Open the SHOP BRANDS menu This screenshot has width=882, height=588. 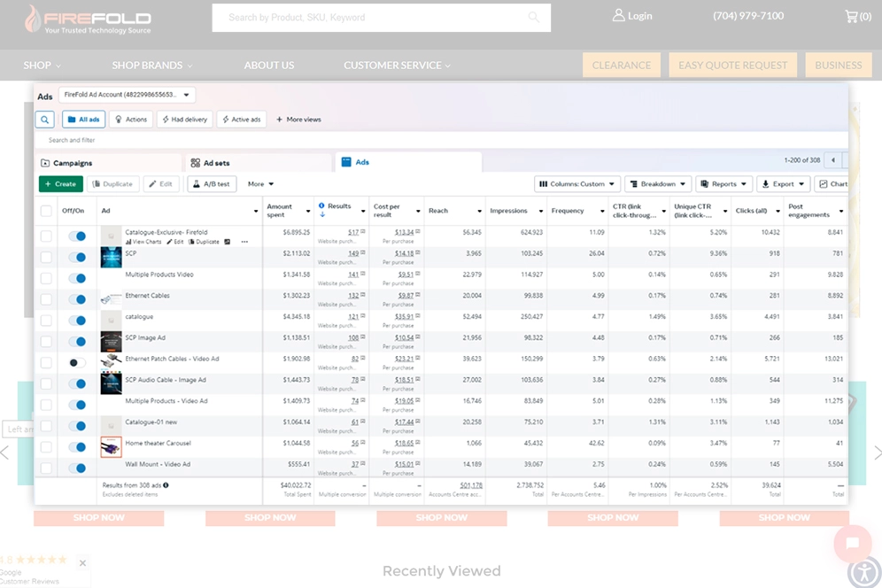point(152,66)
